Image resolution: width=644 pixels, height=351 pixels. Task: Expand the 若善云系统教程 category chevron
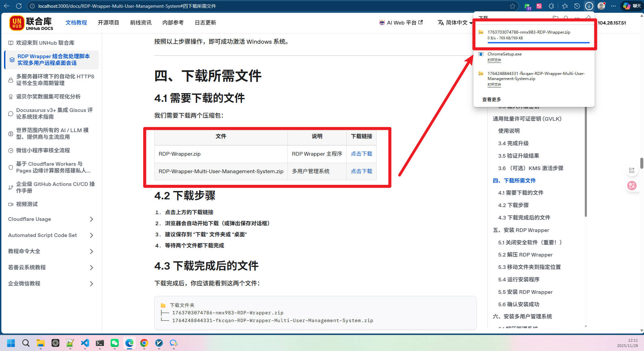pos(91,268)
